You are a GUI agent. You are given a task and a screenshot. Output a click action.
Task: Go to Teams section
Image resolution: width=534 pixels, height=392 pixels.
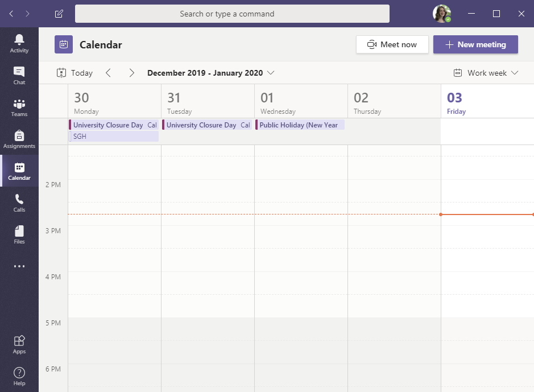tap(19, 106)
